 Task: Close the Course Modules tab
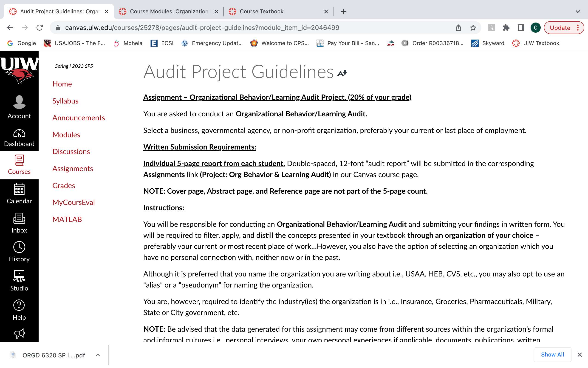pyautogui.click(x=216, y=11)
